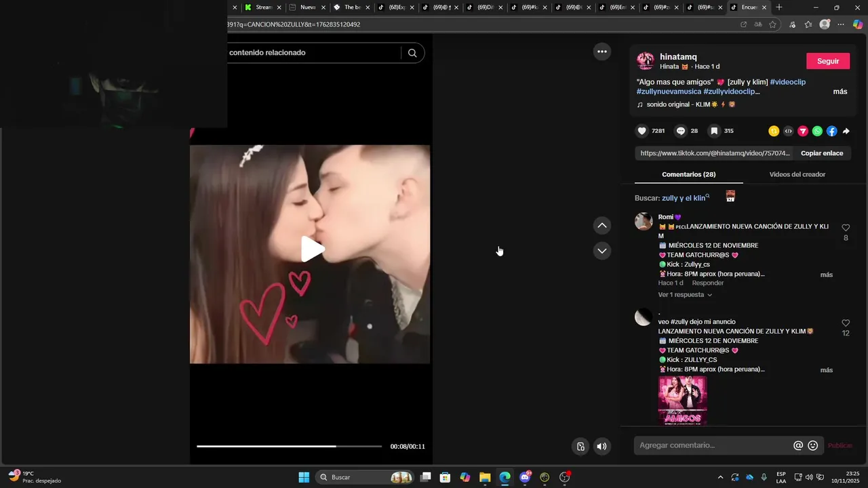The image size is (868, 488).
Task: Open the Copilot icon in Edge toolbar
Action: 858,24
